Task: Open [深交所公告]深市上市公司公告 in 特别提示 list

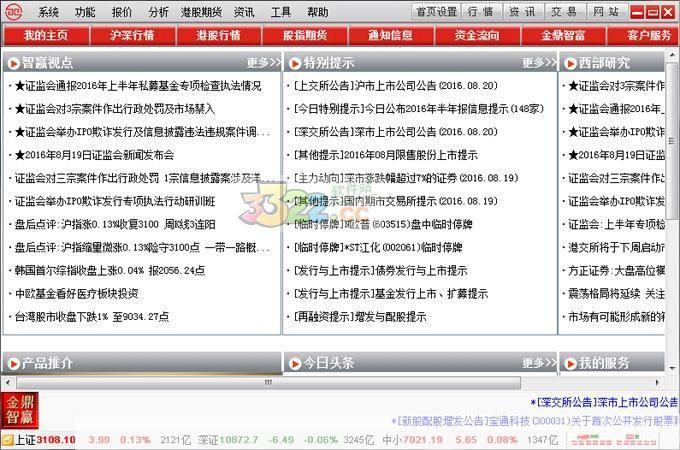Action: [x=396, y=132]
